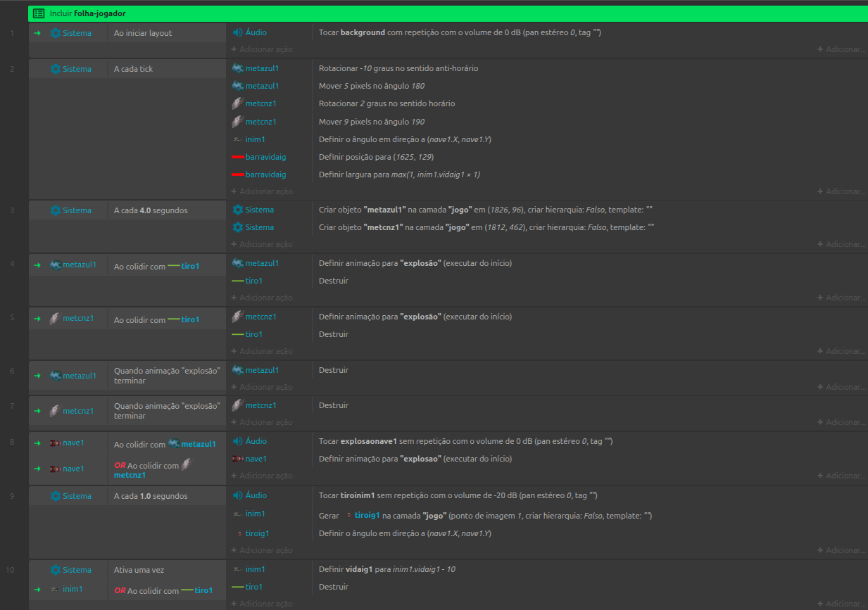Select the 'A cada tick' condition
868x610 pixels.
click(x=134, y=69)
